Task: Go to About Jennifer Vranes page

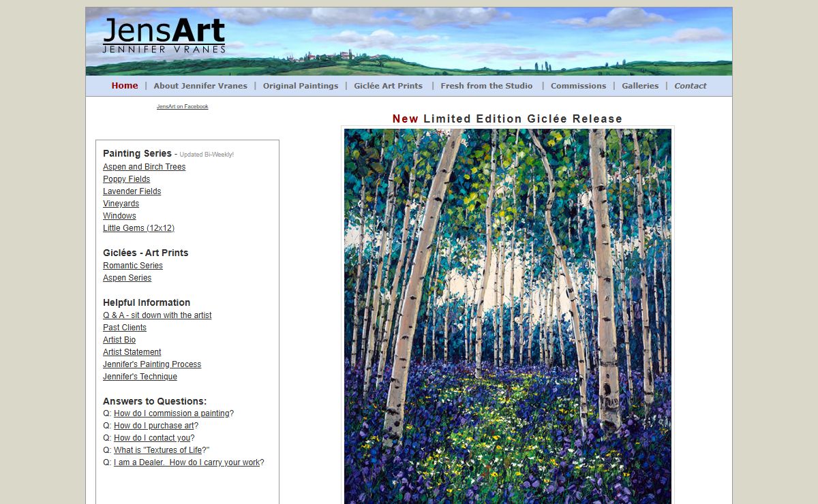Action: [200, 86]
